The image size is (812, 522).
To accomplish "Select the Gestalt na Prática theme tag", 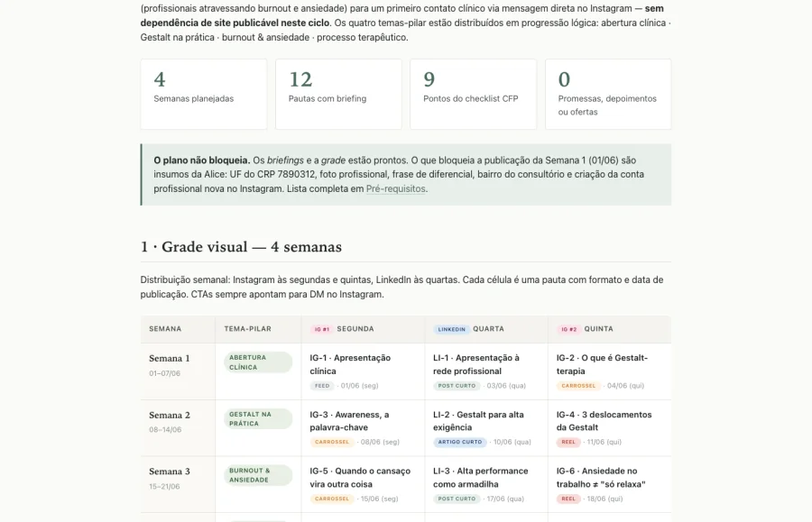I will (x=258, y=418).
